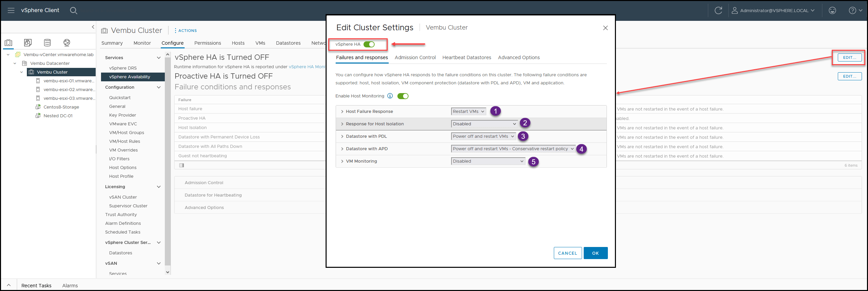Open Datastore with PDL dropdown

click(x=483, y=136)
